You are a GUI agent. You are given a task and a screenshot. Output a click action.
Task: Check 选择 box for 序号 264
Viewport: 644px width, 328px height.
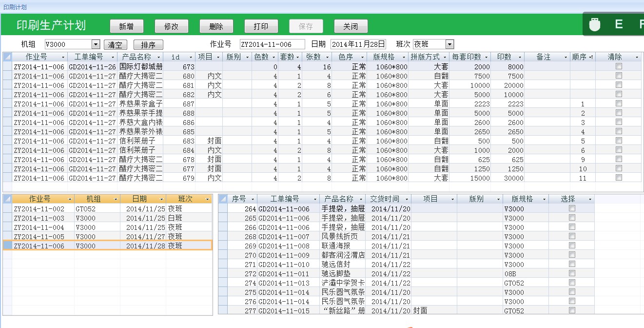[x=572, y=208]
